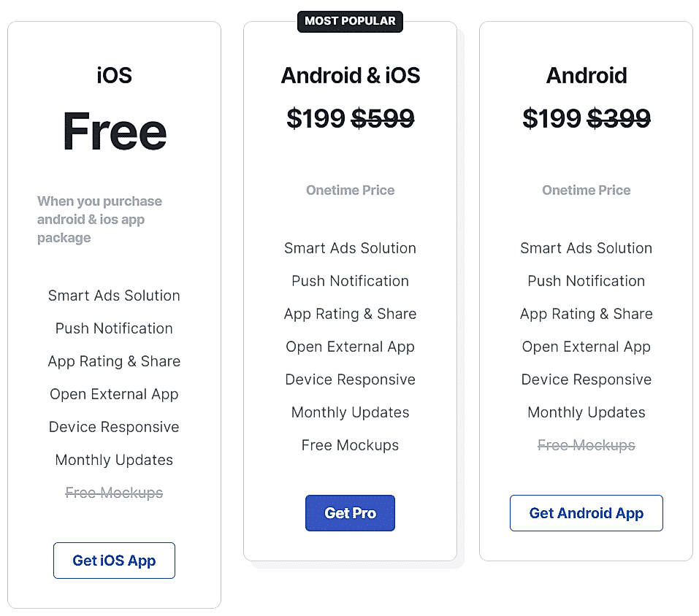Click the Get Pro button

(350, 513)
